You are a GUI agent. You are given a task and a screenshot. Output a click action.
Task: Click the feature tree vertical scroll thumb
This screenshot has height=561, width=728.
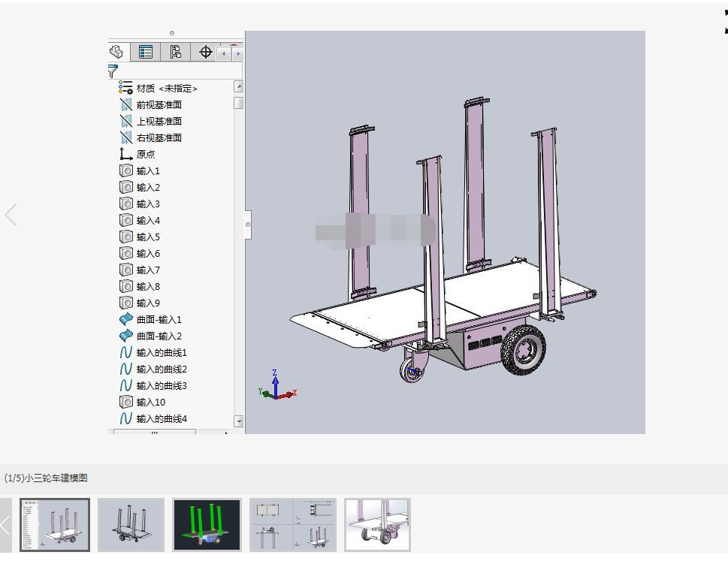[x=239, y=103]
